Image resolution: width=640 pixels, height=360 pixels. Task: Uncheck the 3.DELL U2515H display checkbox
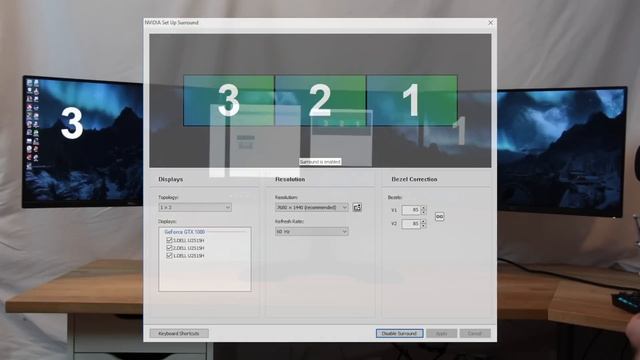point(169,240)
